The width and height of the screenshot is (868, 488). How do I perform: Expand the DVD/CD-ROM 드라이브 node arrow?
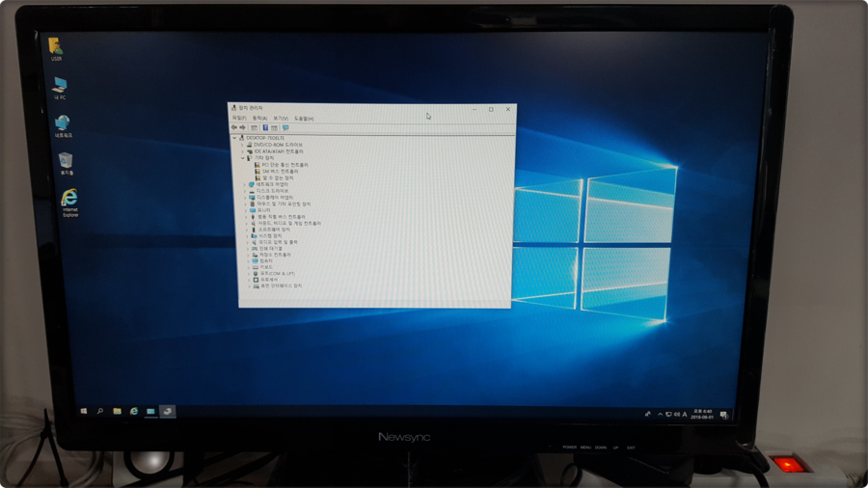(242, 145)
